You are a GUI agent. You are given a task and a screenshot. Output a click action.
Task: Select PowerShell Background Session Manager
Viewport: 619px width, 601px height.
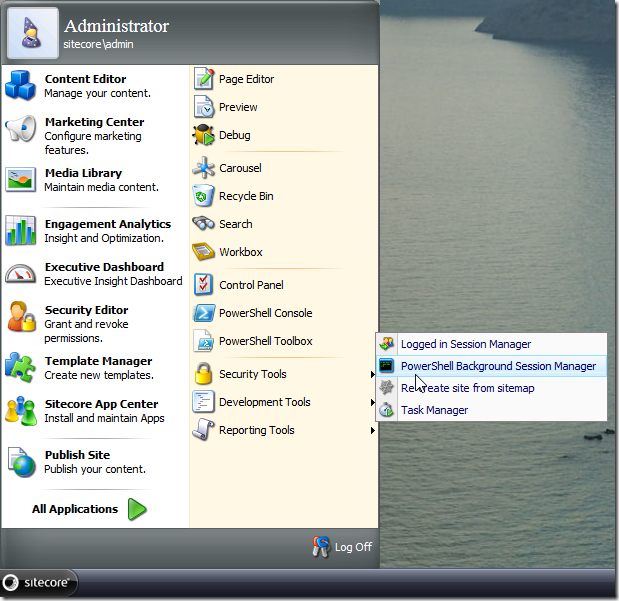(x=497, y=366)
